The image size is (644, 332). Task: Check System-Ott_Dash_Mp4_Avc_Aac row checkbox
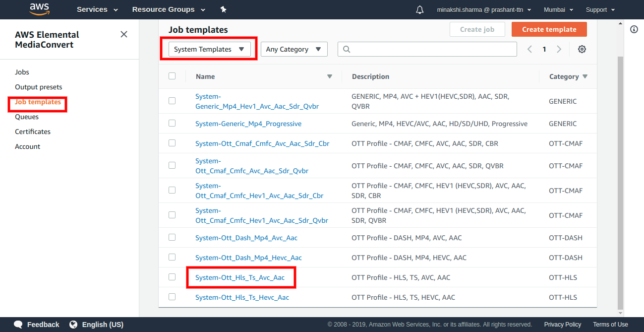172,237
